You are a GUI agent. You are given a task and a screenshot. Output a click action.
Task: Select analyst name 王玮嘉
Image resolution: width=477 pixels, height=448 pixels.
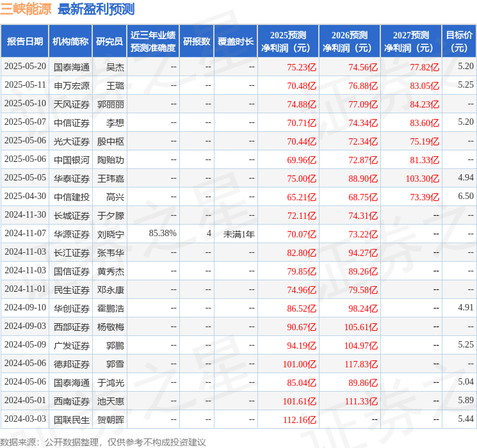point(110,179)
